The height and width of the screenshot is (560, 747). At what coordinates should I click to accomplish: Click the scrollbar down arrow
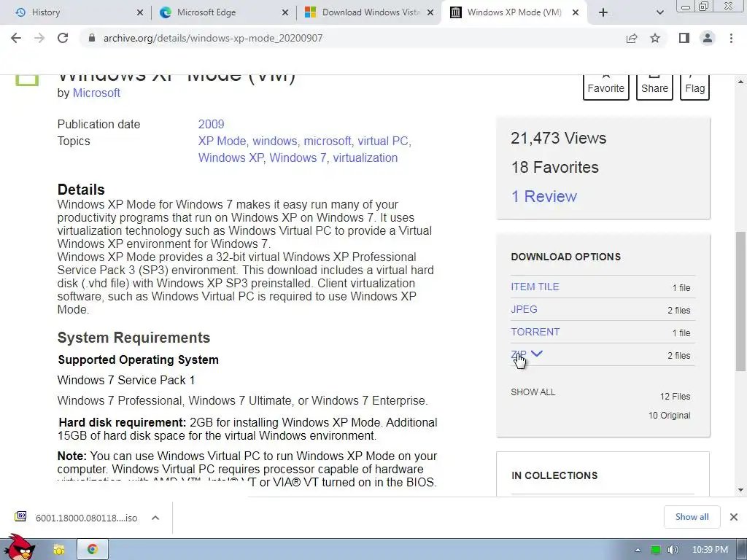(x=740, y=489)
